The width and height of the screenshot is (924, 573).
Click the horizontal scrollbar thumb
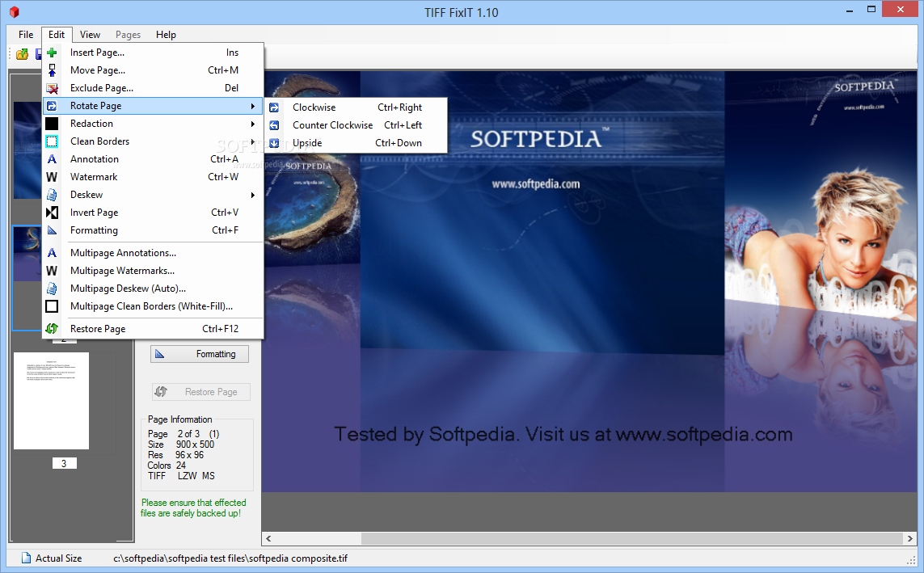[631, 538]
